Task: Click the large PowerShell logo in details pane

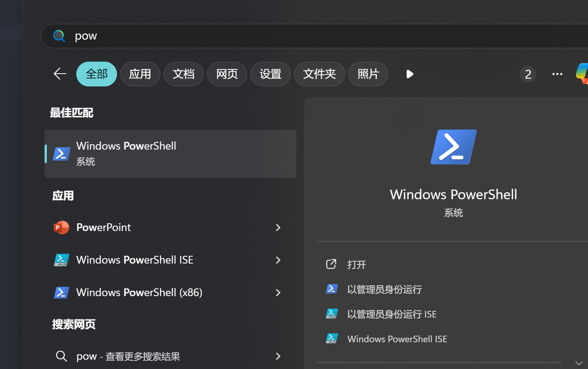Action: click(x=454, y=147)
